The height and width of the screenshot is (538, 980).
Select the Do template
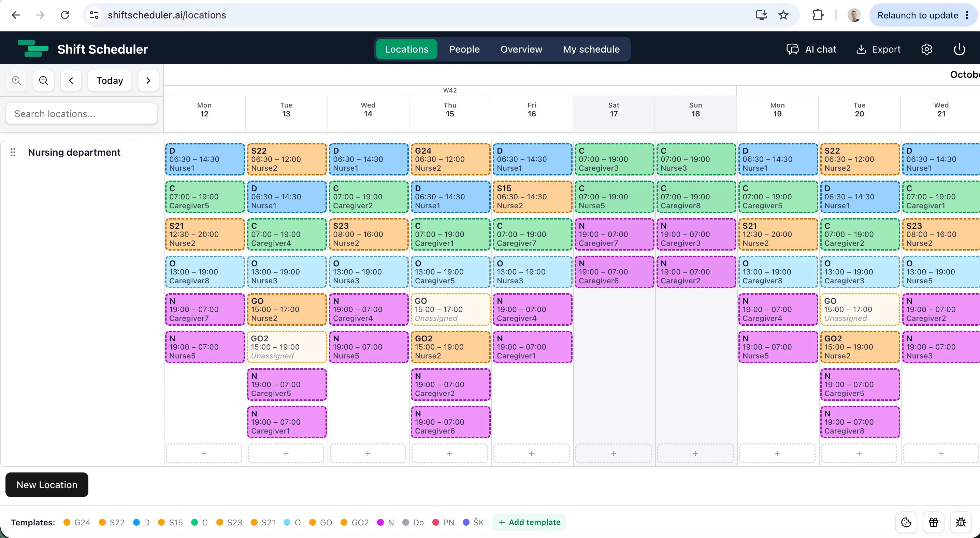[413, 522]
